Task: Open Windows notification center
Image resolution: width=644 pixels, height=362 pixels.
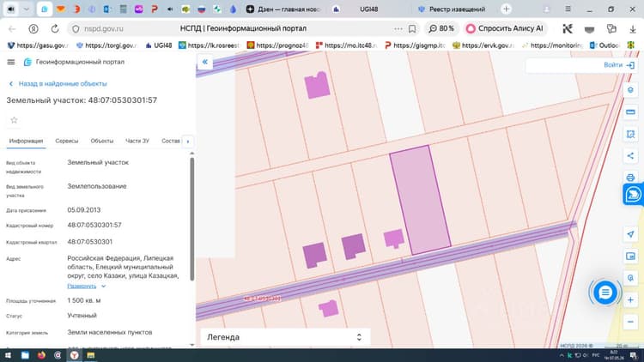Action: tap(634, 355)
